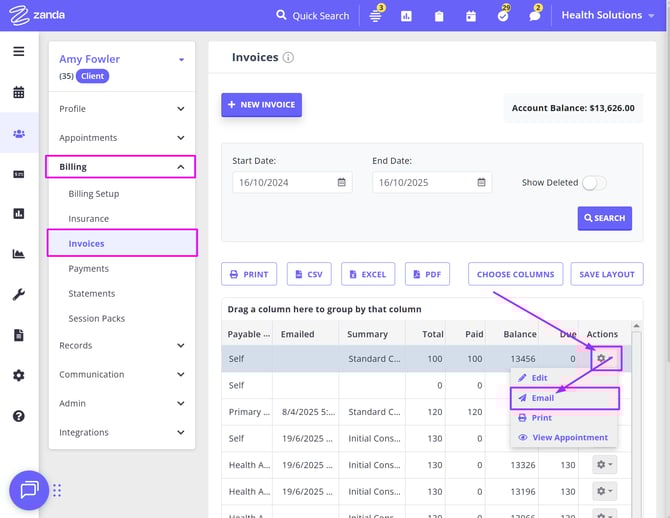Open the calendar icon in left sidebar
Screen dimensions: 670x518
(19, 93)
